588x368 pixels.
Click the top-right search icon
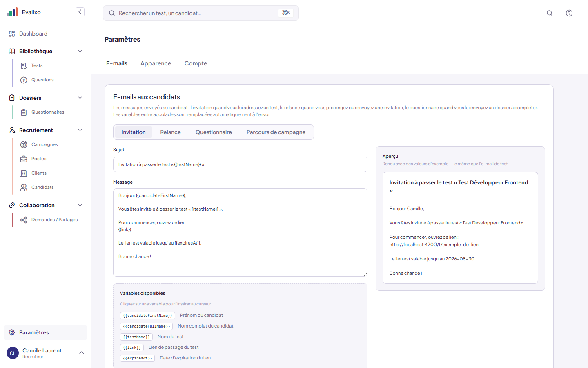pyautogui.click(x=550, y=13)
